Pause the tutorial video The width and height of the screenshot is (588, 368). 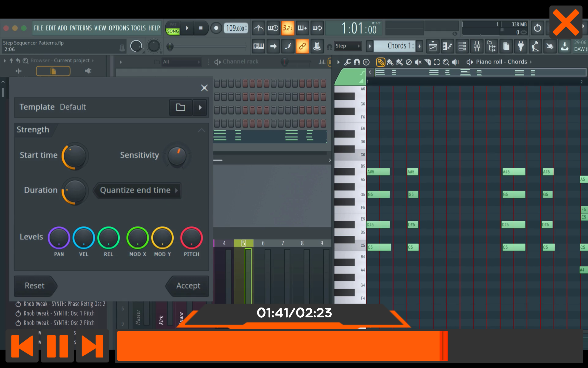(57, 346)
